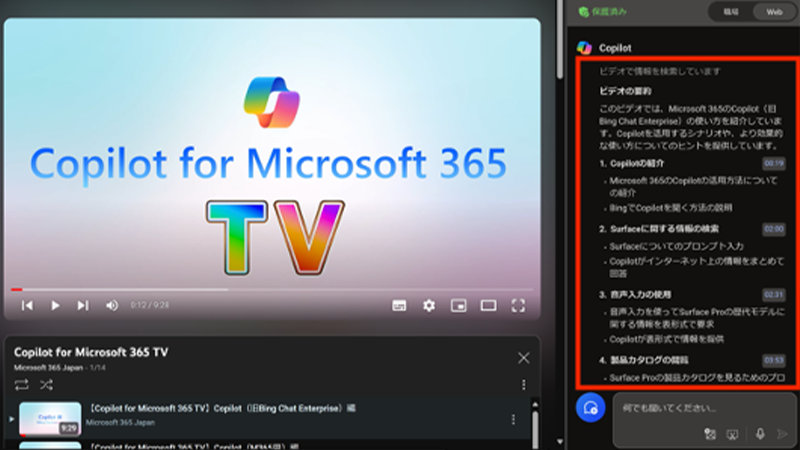Mute the video volume
This screenshot has width=800, height=450.
(x=112, y=305)
